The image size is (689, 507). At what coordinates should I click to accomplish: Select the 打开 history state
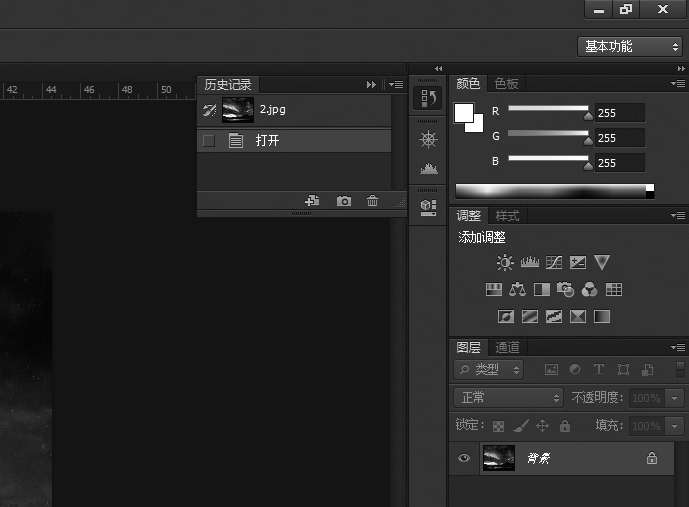coord(300,141)
